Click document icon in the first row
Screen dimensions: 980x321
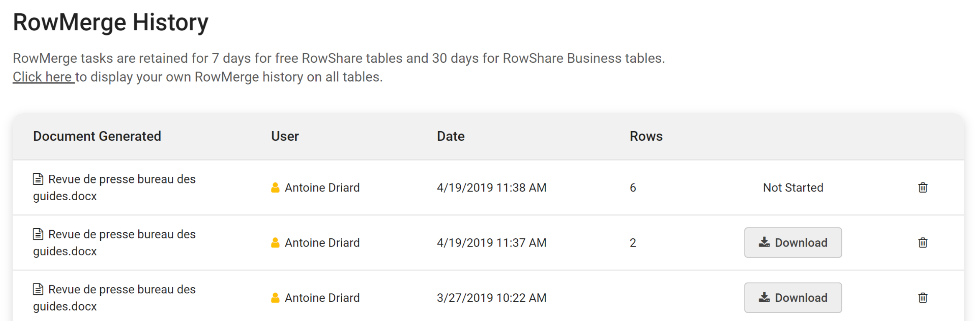pyautogui.click(x=38, y=179)
